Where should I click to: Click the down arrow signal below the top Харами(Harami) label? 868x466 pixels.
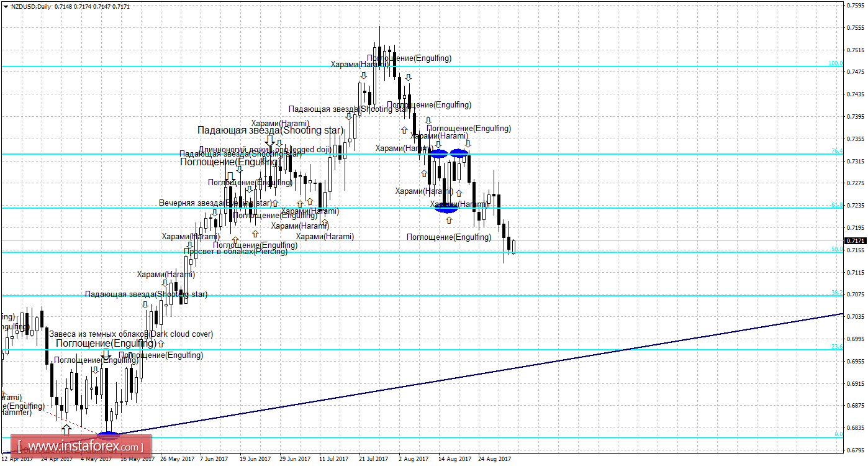tap(363, 76)
